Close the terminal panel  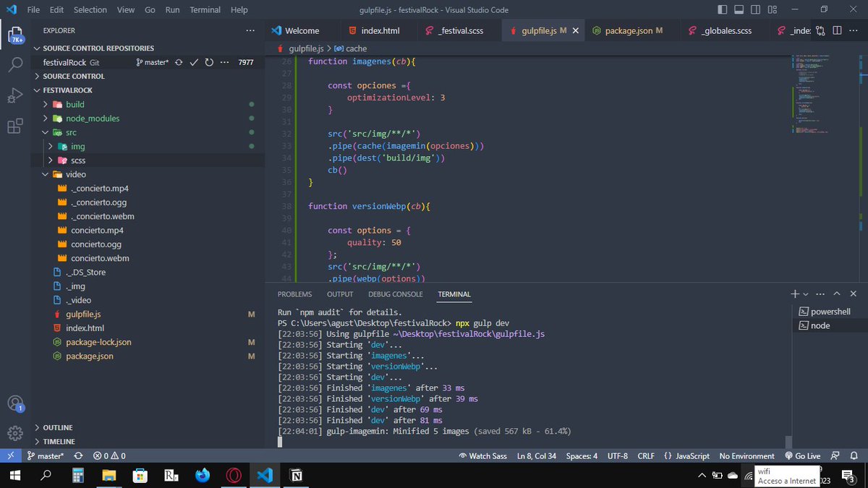tap(854, 294)
